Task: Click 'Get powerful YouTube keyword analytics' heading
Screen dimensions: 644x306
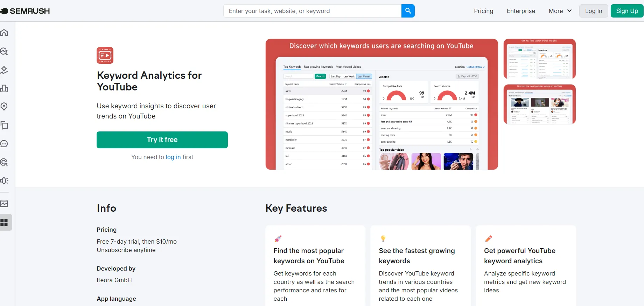Action: pos(519,256)
